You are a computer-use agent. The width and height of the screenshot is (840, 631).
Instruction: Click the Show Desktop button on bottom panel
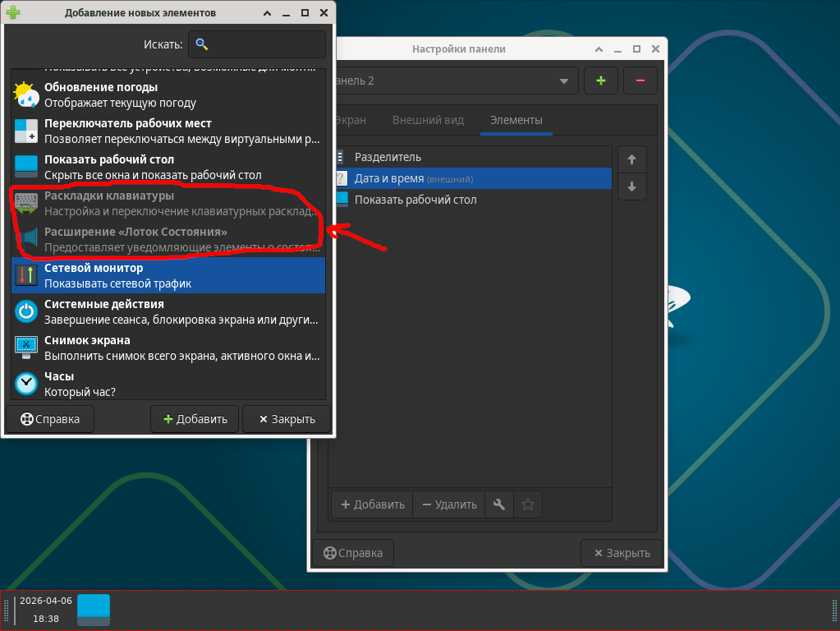(x=94, y=610)
